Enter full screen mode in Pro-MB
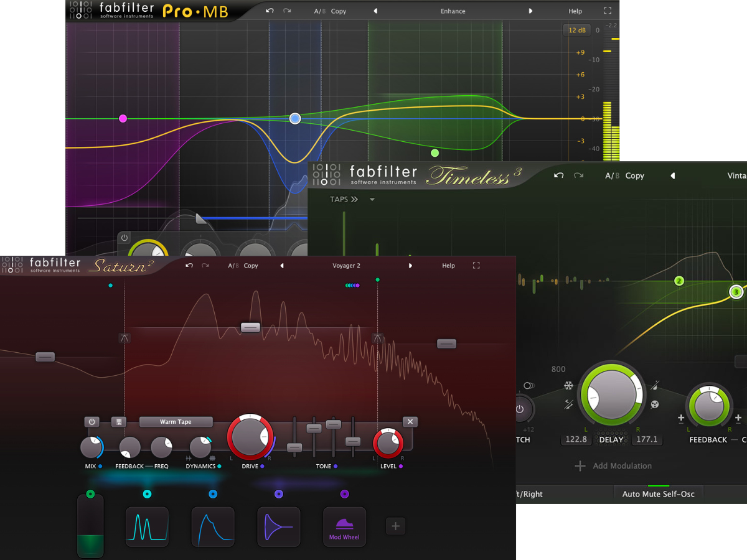 608,11
